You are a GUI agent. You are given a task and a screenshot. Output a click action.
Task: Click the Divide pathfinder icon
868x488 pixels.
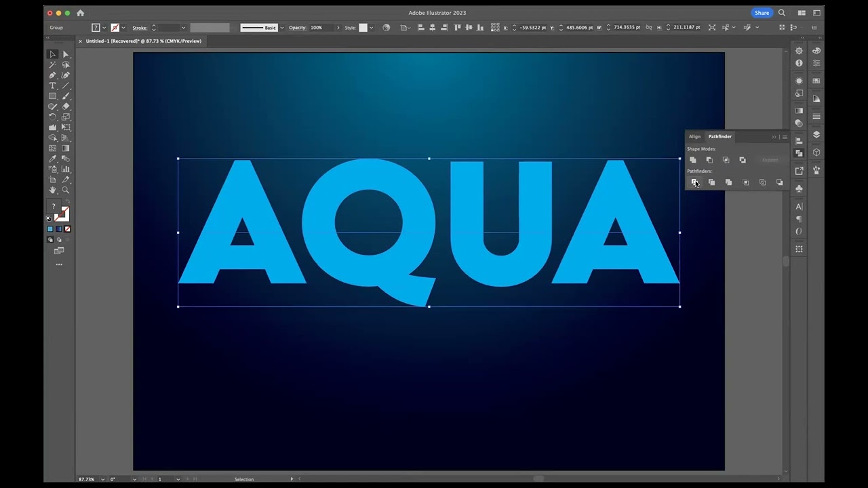point(694,182)
